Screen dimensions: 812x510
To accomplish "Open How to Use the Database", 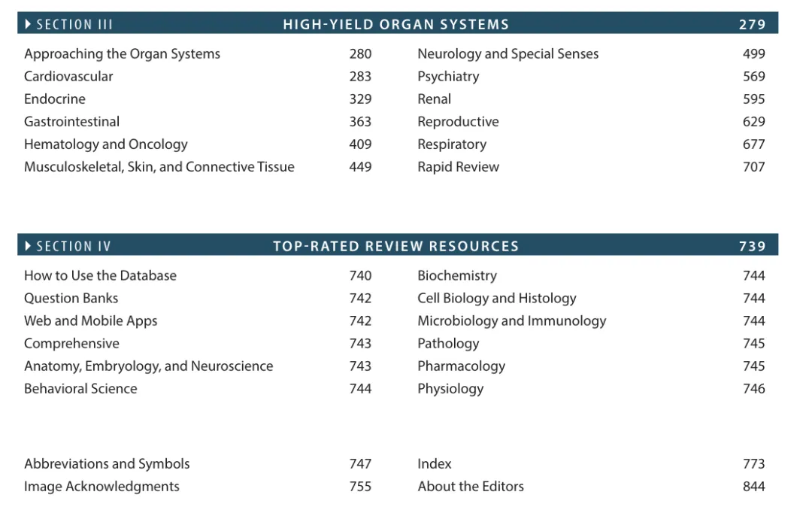I will pos(101,276).
